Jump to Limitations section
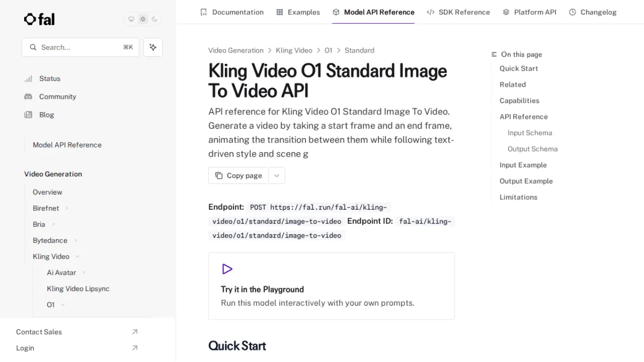This screenshot has height=362, width=644. coord(518,197)
